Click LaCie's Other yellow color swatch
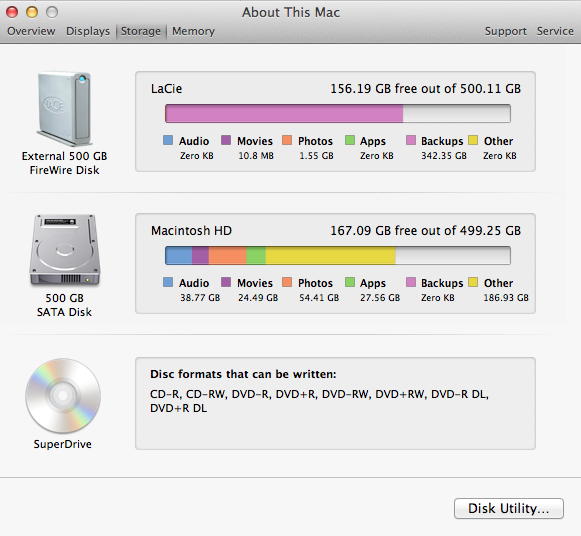Image resolution: width=581 pixels, height=536 pixels. (473, 140)
